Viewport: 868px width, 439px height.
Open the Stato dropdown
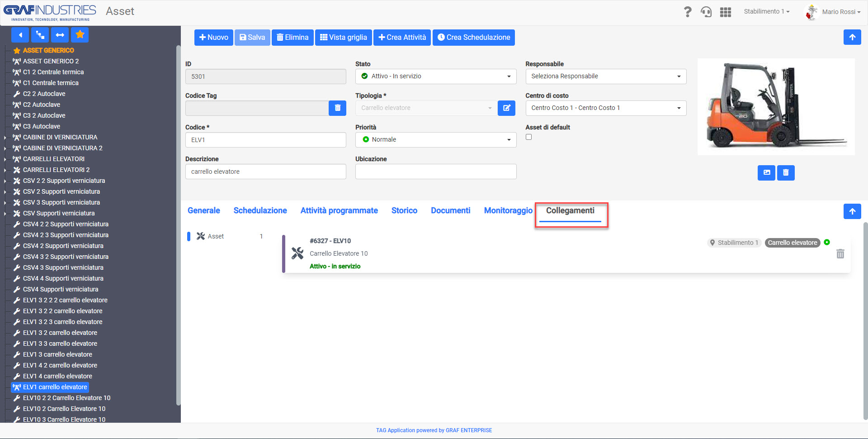(436, 76)
